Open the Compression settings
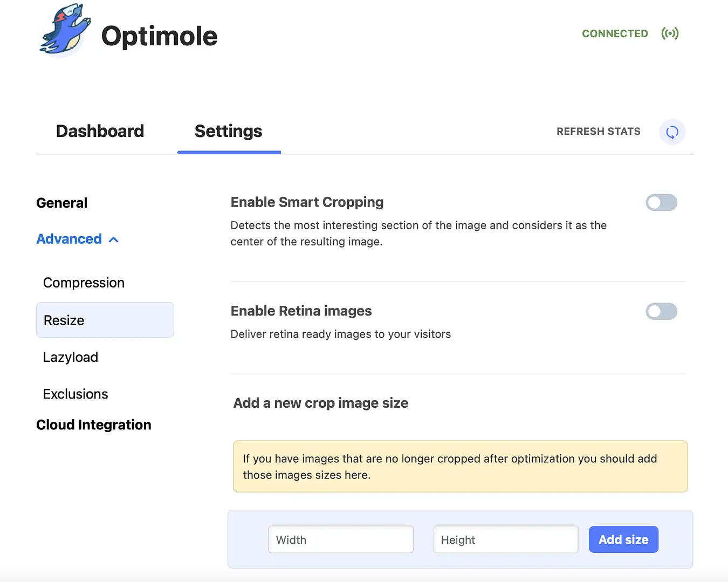Viewport: 728px width, 582px height. (x=84, y=282)
